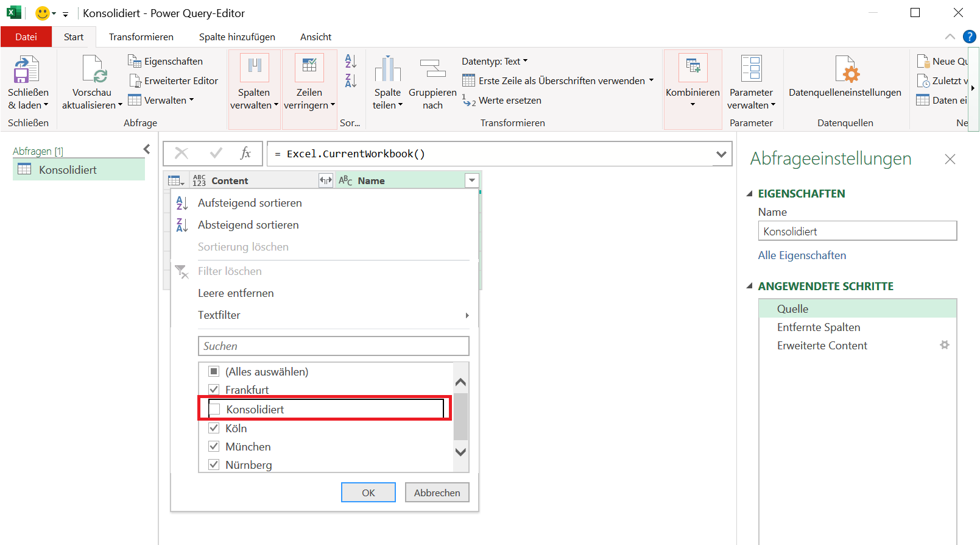Open the Alle Eigenschaften link

802,255
